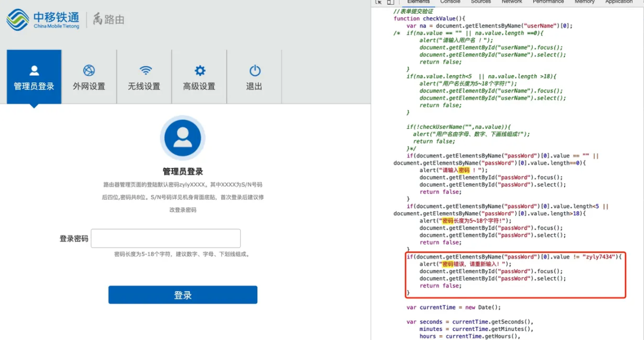This screenshot has height=340, width=644.
Task: Click the 退出 logout tab
Action: click(x=254, y=77)
